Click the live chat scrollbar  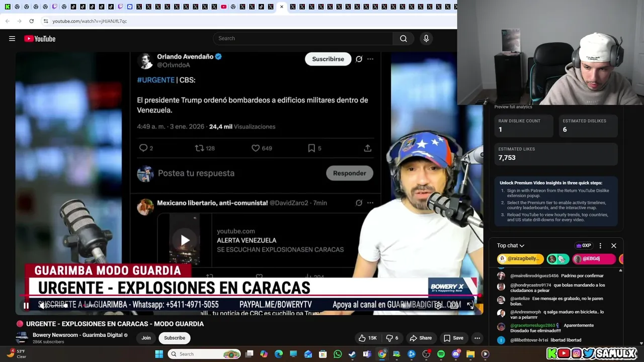[620, 307]
